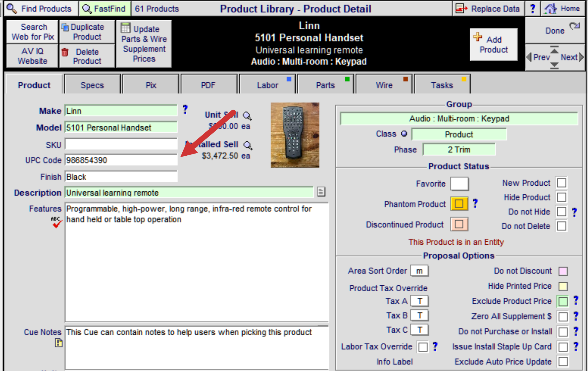Toggle Discontinued Product pink checkbox
Image resolution: width=588 pixels, height=371 pixels.
459,224
